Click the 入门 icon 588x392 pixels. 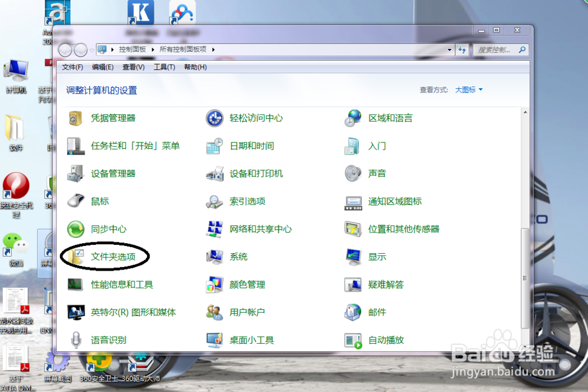[x=353, y=146]
